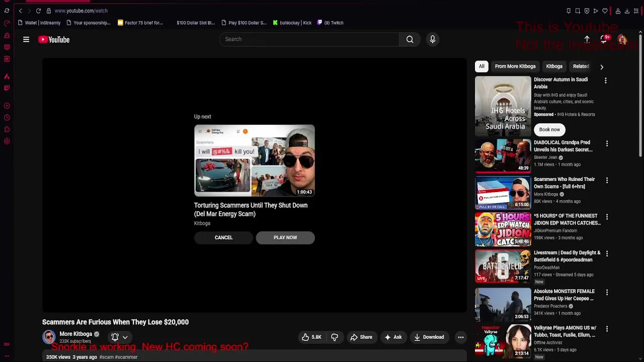
Task: Open More Kitboga channel avatar
Action: click(49, 336)
